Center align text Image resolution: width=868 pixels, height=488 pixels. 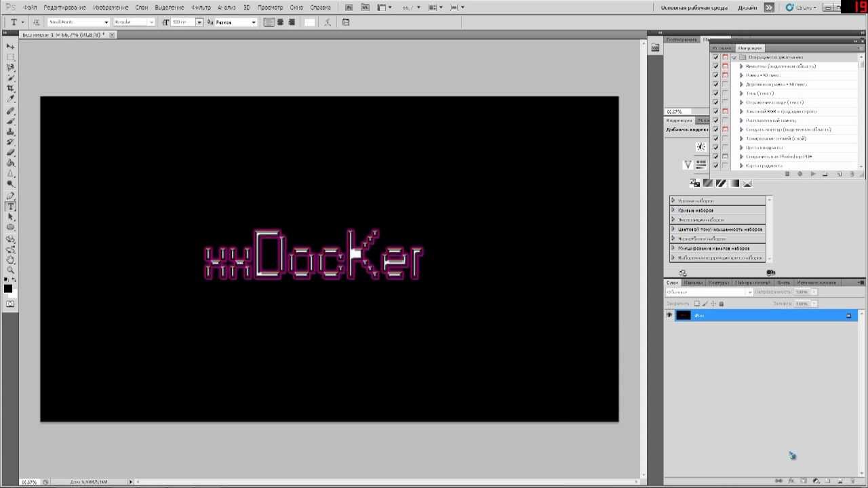[x=280, y=22]
